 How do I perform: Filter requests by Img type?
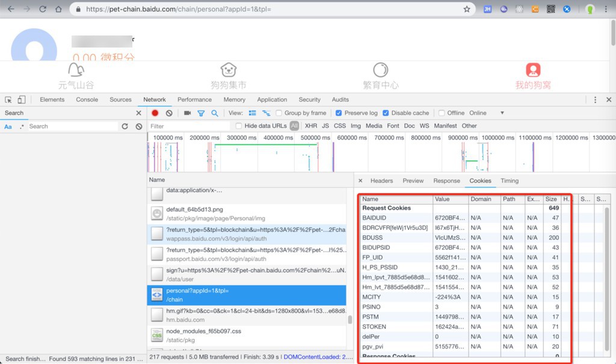[356, 126]
